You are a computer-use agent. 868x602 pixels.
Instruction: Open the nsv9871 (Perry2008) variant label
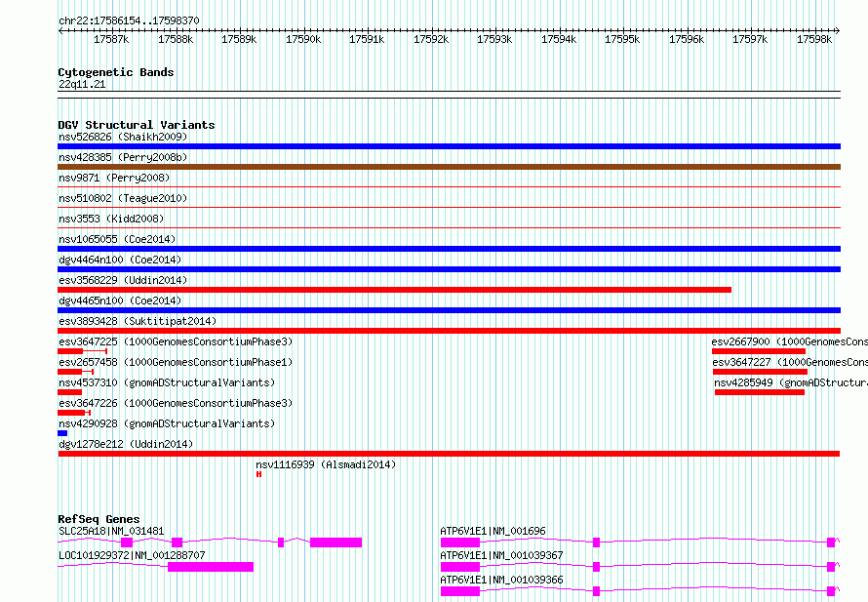(114, 178)
